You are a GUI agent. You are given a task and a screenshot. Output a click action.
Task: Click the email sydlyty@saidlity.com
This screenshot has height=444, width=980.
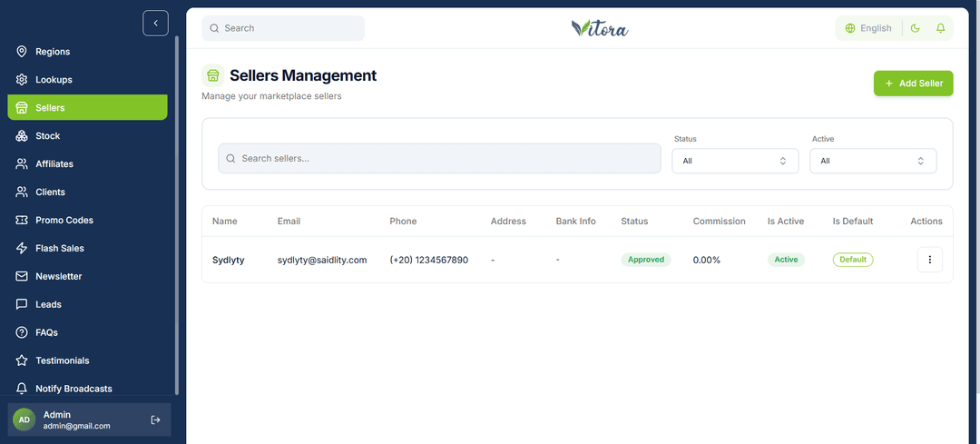point(322,261)
